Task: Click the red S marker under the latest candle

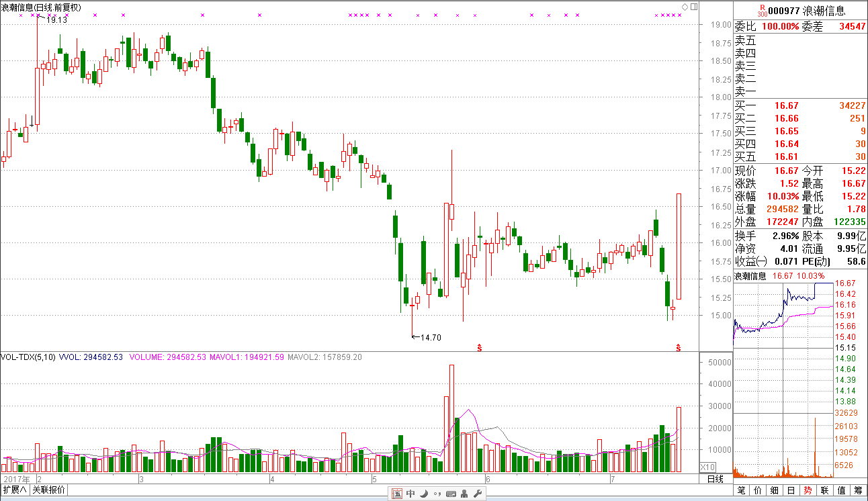Action: 679,347
